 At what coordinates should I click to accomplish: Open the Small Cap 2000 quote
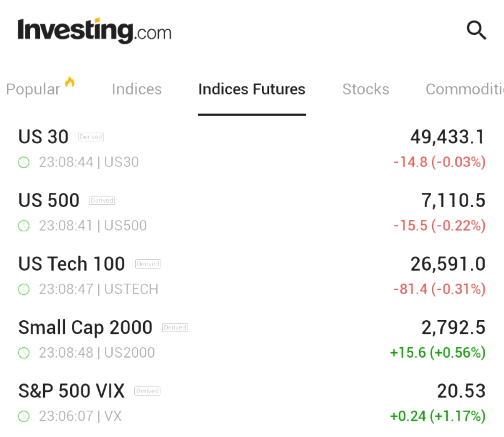85,327
